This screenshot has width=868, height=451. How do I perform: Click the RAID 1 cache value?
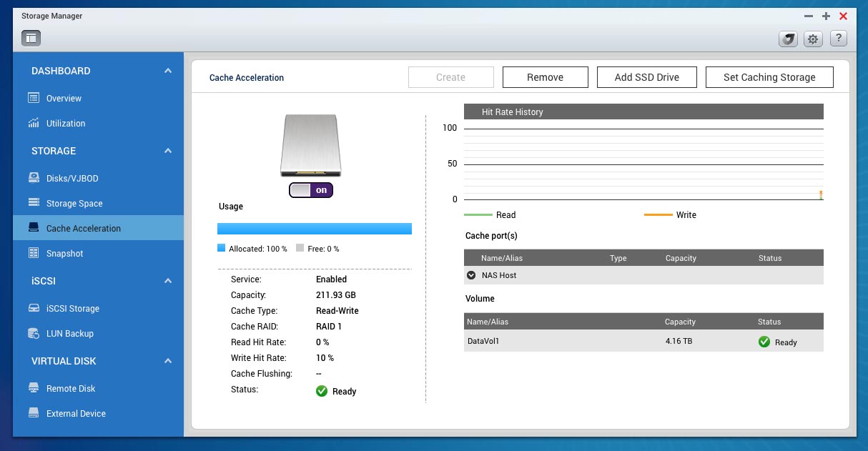(x=330, y=326)
